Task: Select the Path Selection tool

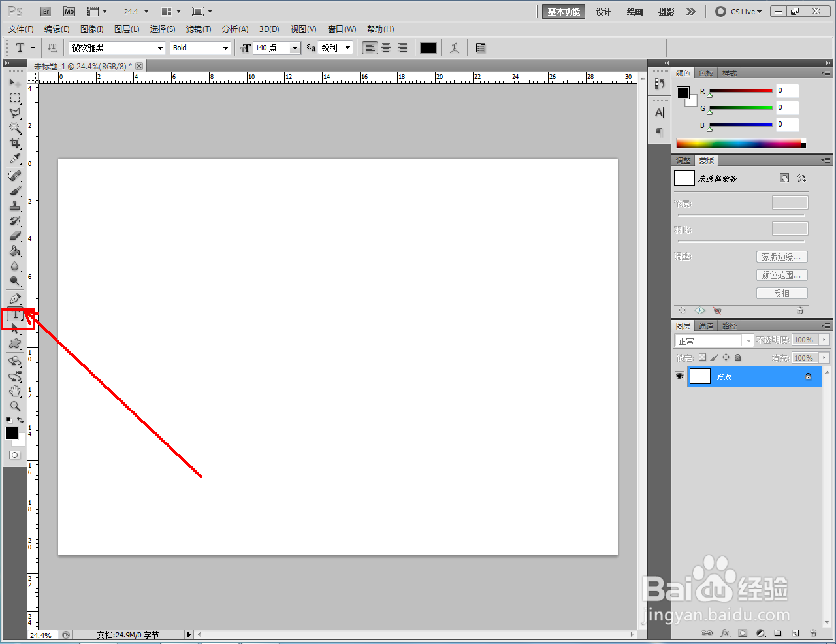Action: [x=15, y=329]
